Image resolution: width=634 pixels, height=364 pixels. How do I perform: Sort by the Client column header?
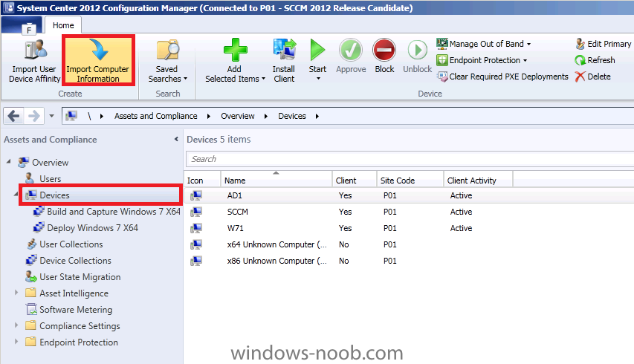click(x=355, y=180)
